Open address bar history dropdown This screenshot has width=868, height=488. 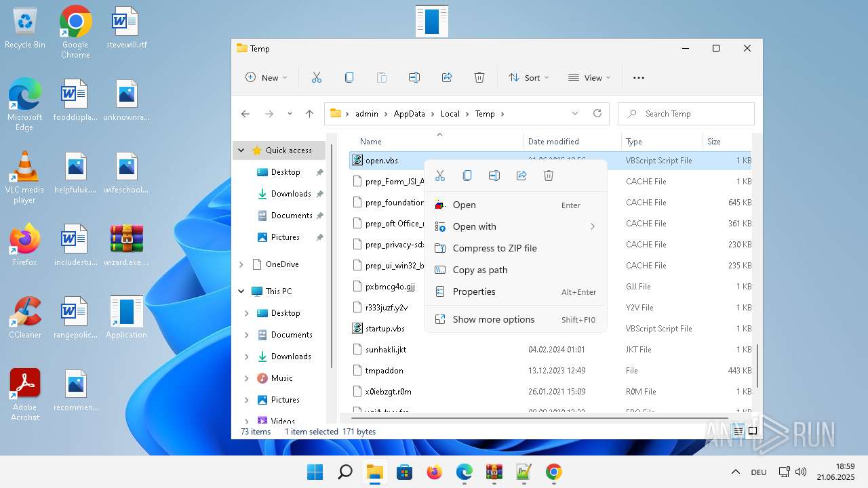tap(575, 113)
